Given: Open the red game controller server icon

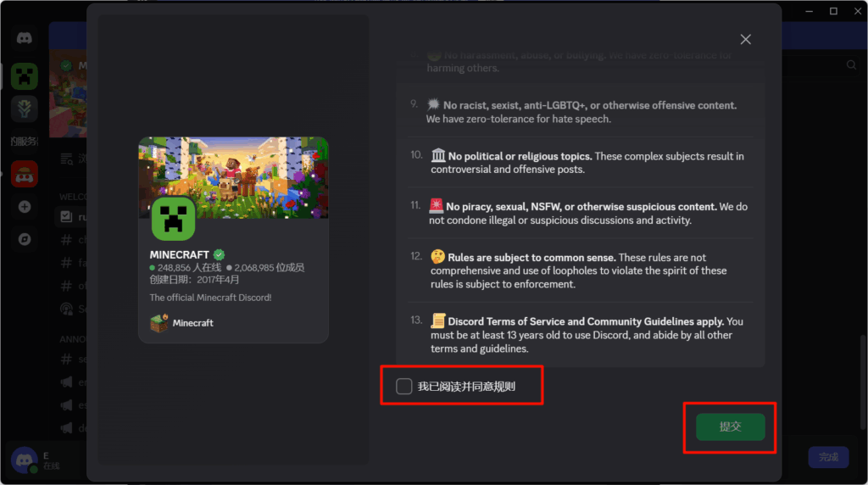Looking at the screenshot, I should (x=25, y=174).
